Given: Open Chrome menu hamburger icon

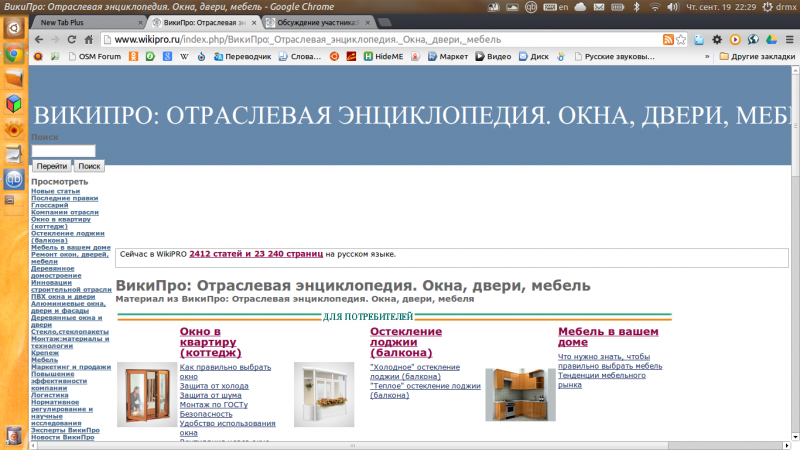Looking at the screenshot, I should 789,40.
